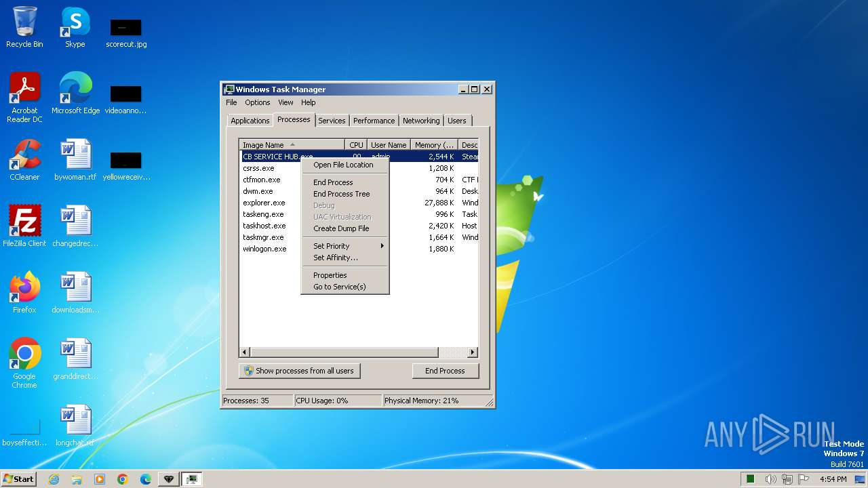Launch Skype from the desktop

(75, 27)
